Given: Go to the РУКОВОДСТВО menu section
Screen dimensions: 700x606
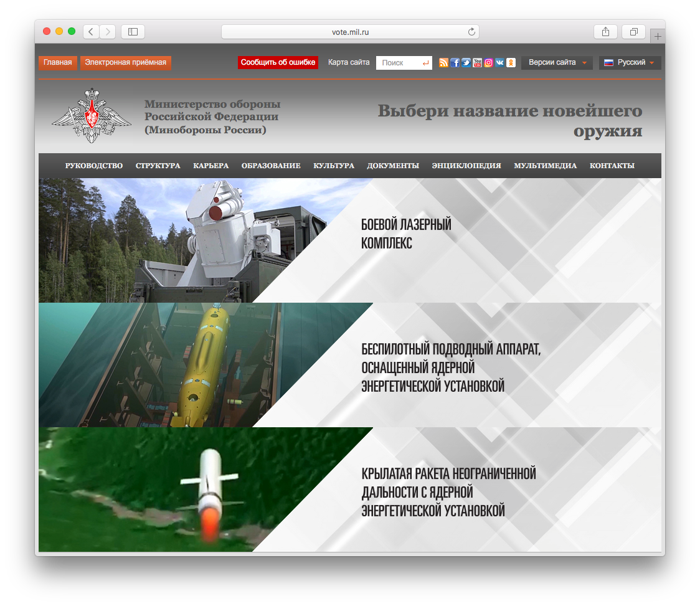Looking at the screenshot, I should click(94, 166).
